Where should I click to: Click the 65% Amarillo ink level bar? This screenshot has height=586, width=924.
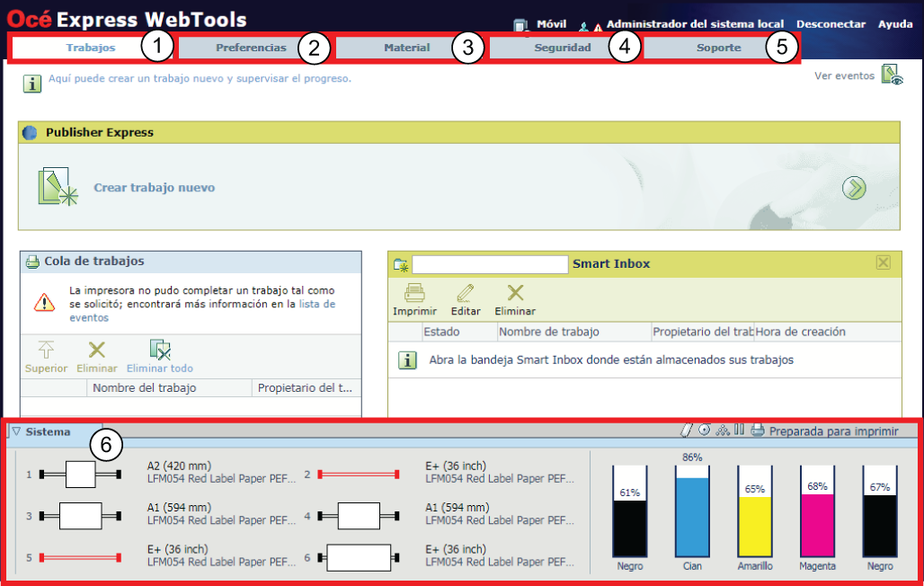(x=754, y=511)
